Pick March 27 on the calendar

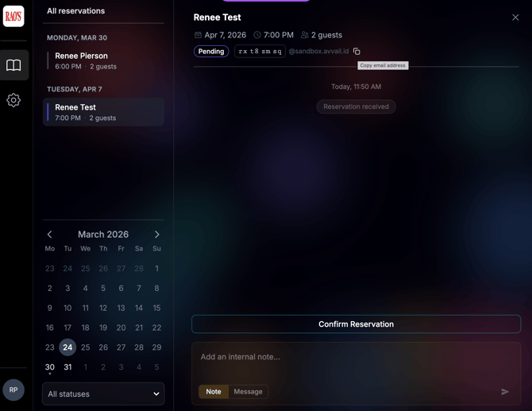click(x=121, y=347)
